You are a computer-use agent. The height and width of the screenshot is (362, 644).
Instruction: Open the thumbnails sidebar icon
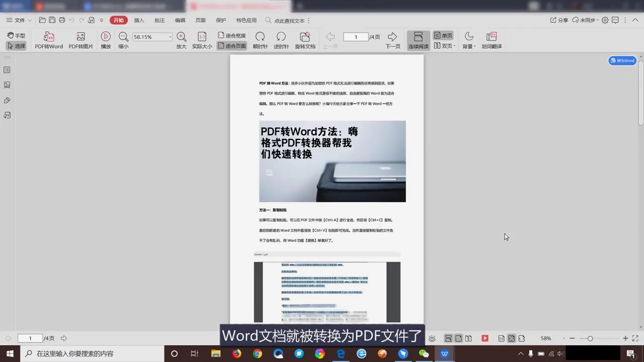click(7, 85)
